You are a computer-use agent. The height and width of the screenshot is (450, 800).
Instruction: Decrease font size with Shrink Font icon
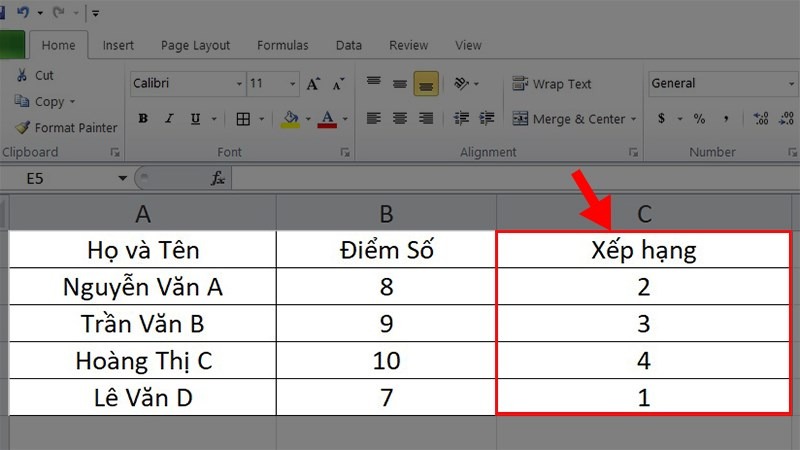(339, 84)
